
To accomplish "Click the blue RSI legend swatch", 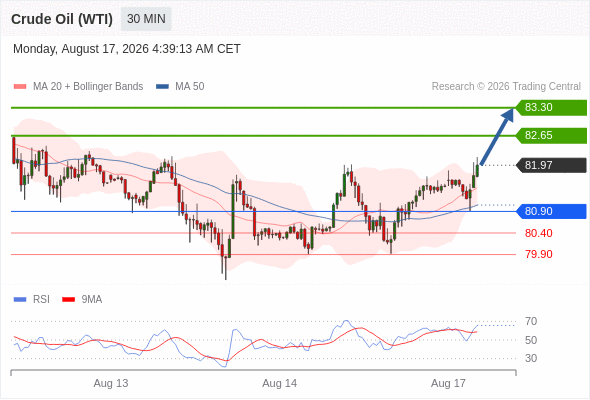I will 20,300.
